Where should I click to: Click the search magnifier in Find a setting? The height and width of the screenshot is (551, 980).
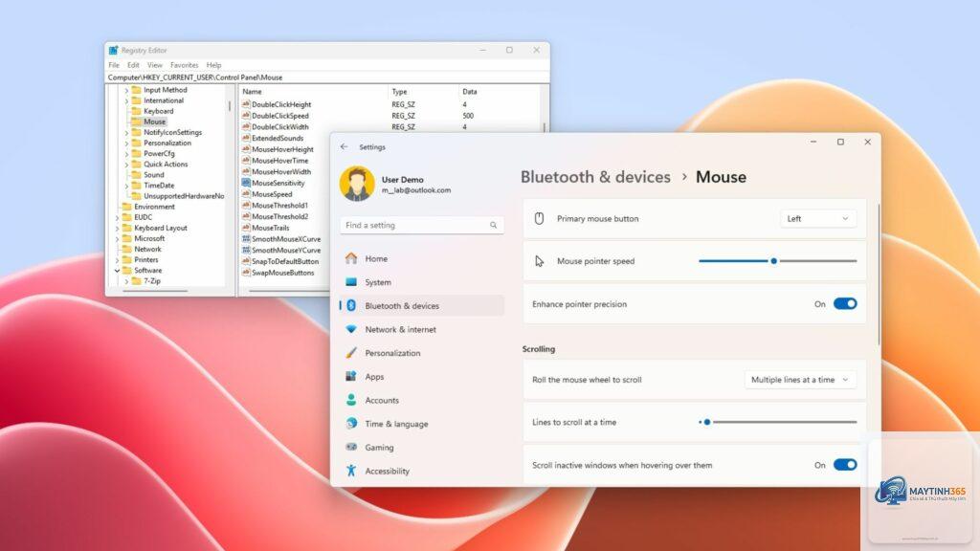point(493,225)
